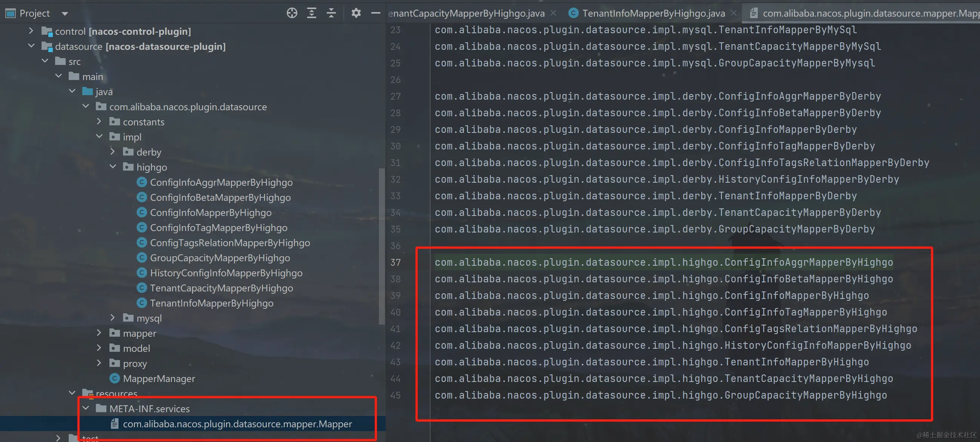
Task: Click the Expand All icon in Project toolbar
Action: [x=312, y=13]
